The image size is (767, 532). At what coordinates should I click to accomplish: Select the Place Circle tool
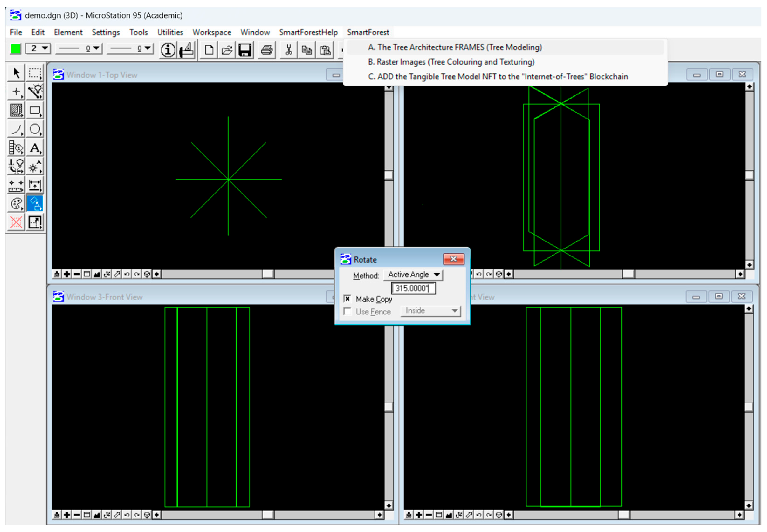35,129
